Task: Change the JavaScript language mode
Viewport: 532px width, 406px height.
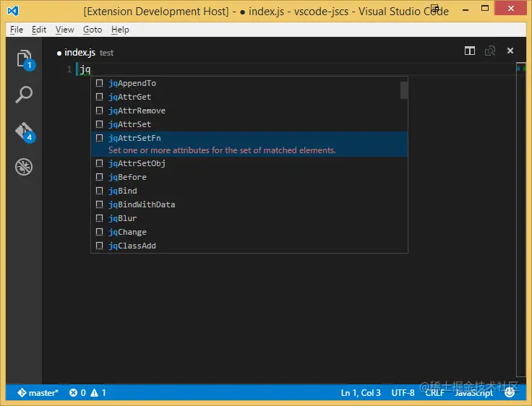Action: tap(474, 393)
